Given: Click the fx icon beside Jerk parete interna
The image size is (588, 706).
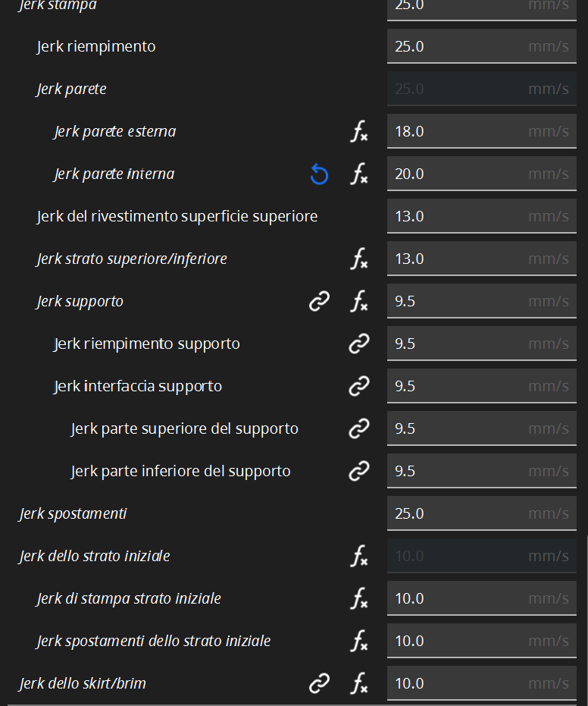Looking at the screenshot, I should pos(358,174).
